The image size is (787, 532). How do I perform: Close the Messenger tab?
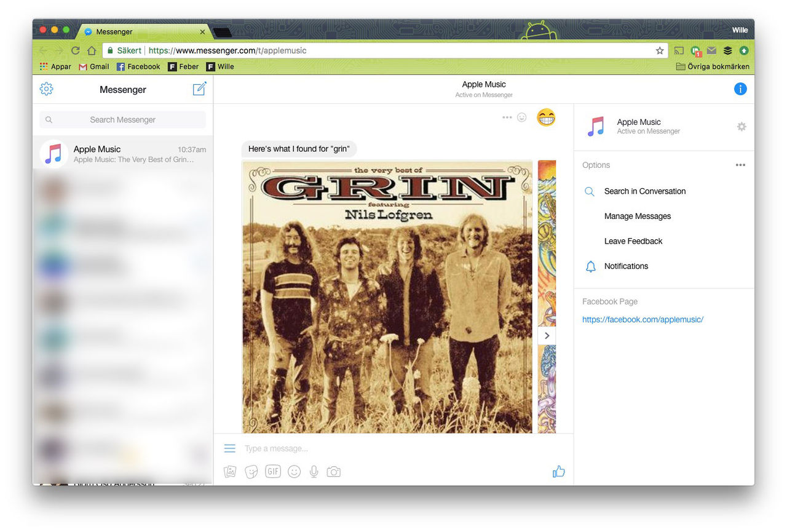click(203, 32)
